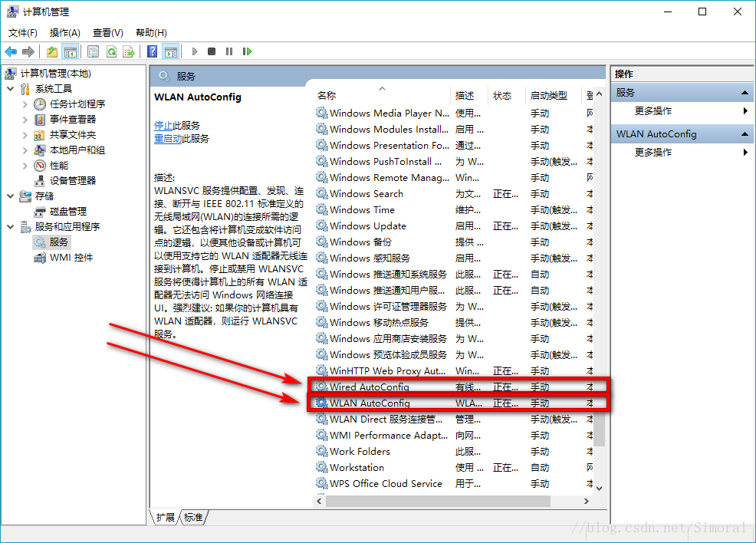Screen dimensions: 756x543
Task: Open the 帮助(H) menu
Action: point(151,33)
